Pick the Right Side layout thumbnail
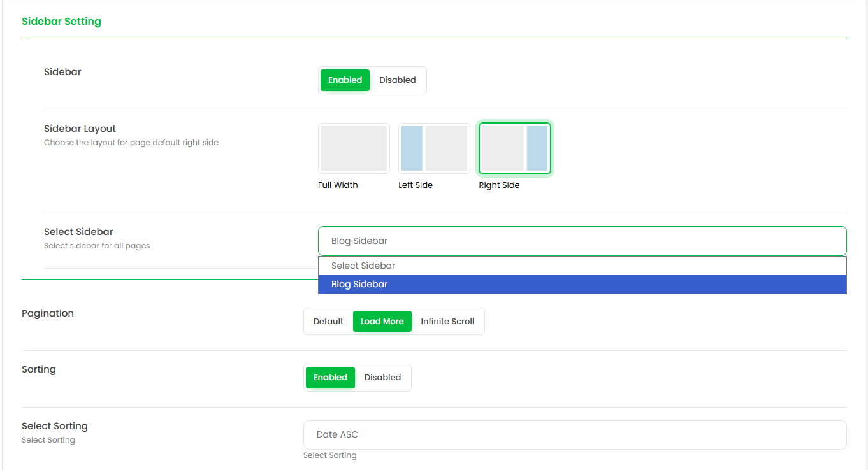Screen dimensions: 868x470 515,148
